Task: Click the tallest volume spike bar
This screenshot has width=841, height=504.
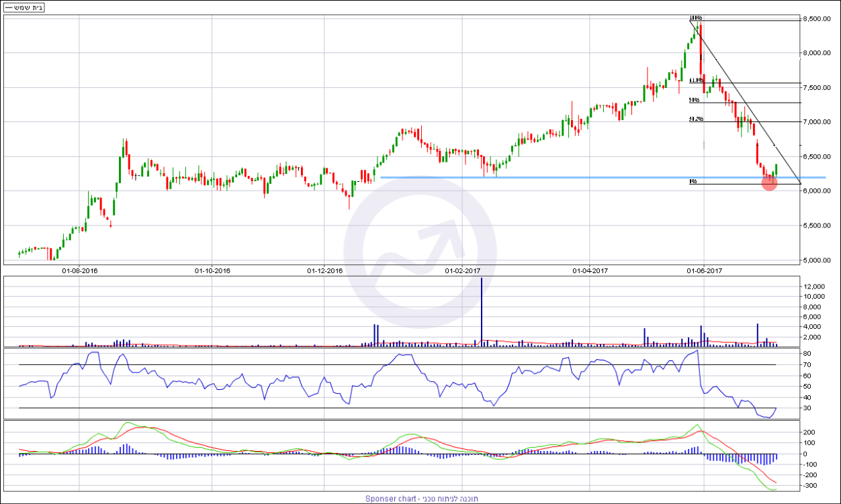Action: (482, 312)
